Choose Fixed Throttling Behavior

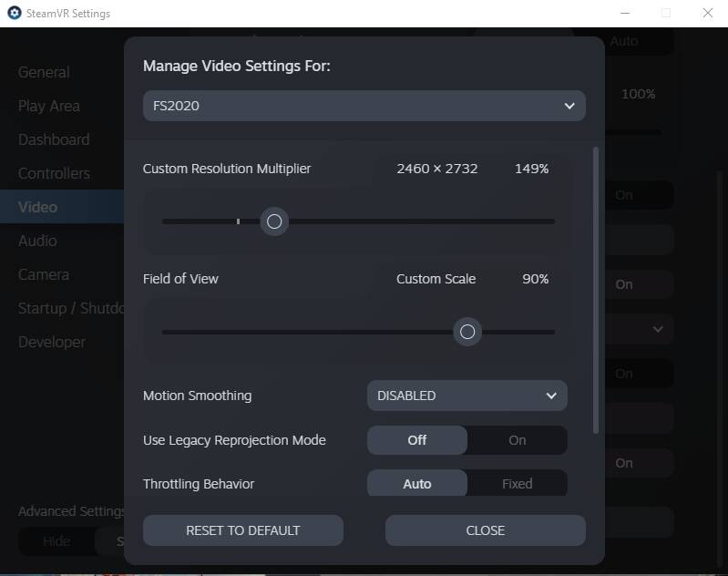(x=517, y=483)
